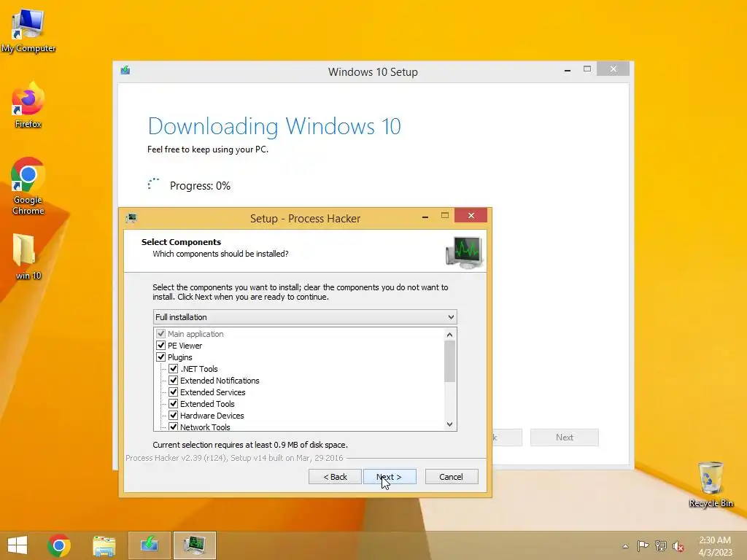The width and height of the screenshot is (747, 560).
Task: Switch to Windows 10 Setup taskbar item
Action: coord(150,545)
